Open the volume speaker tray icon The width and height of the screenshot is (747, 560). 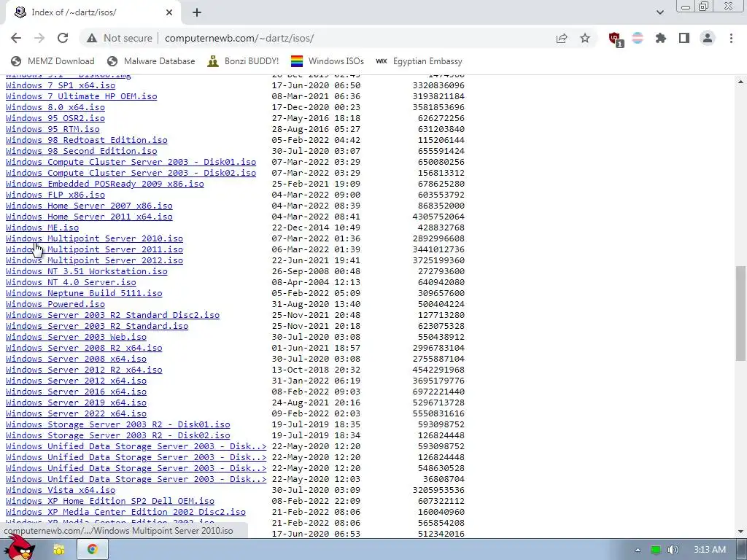[x=673, y=550]
